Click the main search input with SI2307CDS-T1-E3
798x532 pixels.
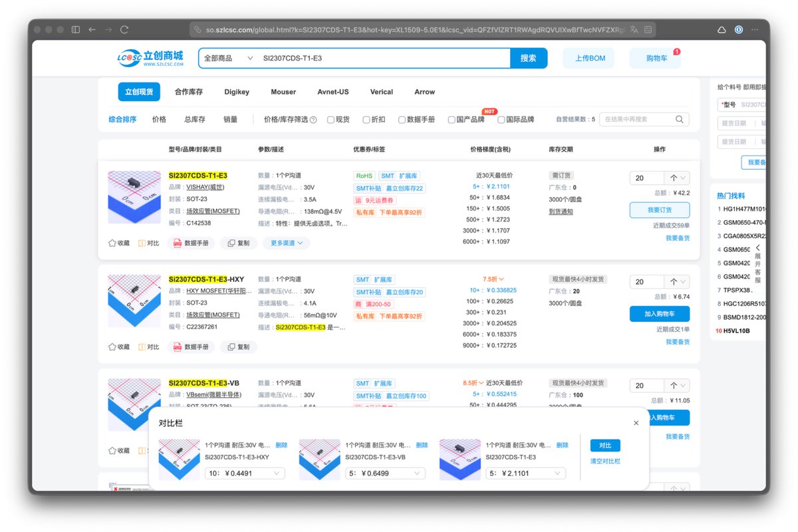[x=384, y=59]
